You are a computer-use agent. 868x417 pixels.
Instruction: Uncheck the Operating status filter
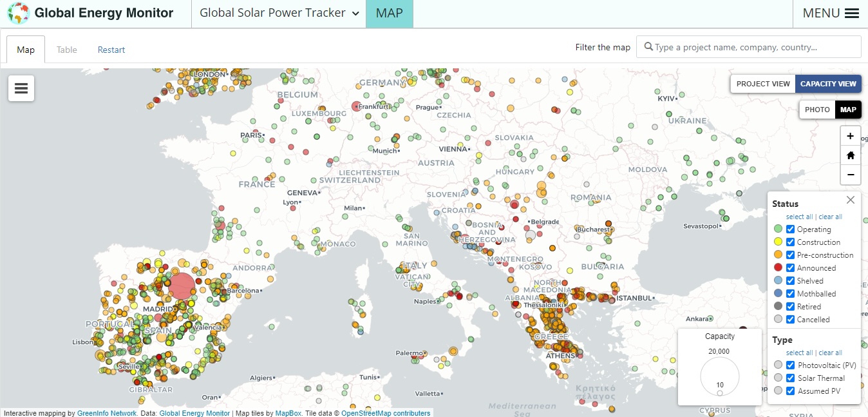[x=790, y=229]
